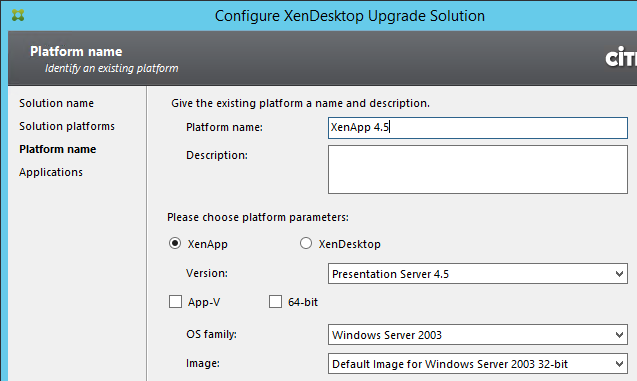Jump to the Applications step
Screen dimensions: 637x381
point(51,172)
